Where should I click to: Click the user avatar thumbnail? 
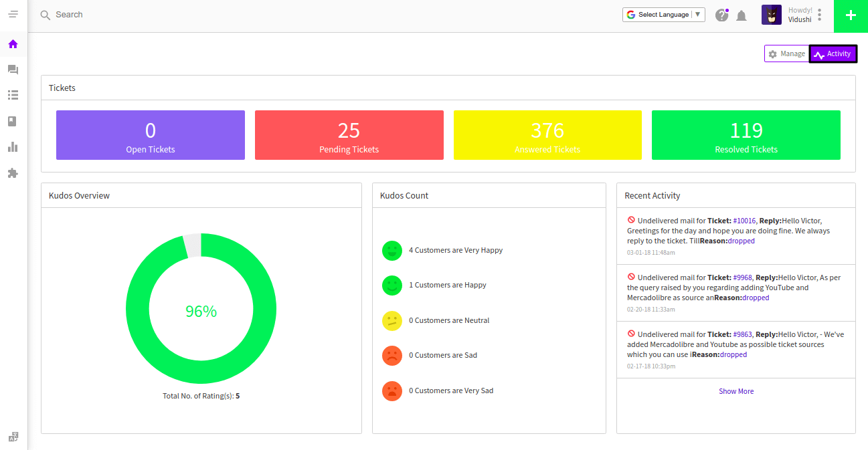click(772, 15)
